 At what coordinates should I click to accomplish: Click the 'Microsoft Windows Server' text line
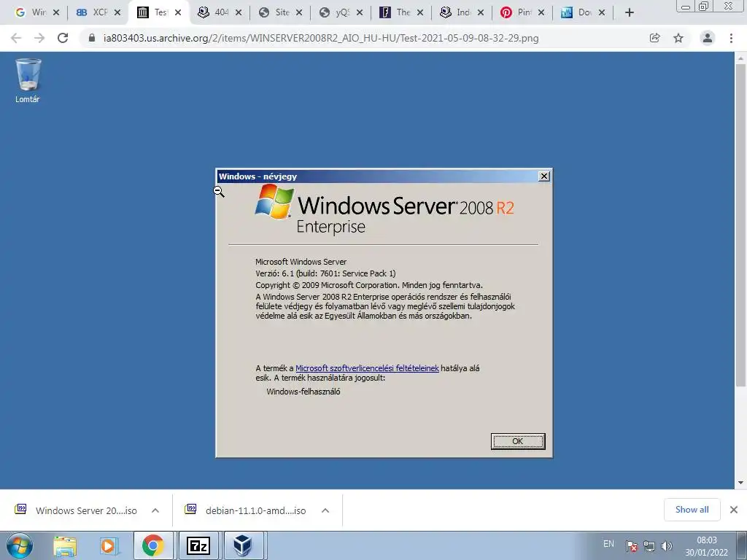301,262
